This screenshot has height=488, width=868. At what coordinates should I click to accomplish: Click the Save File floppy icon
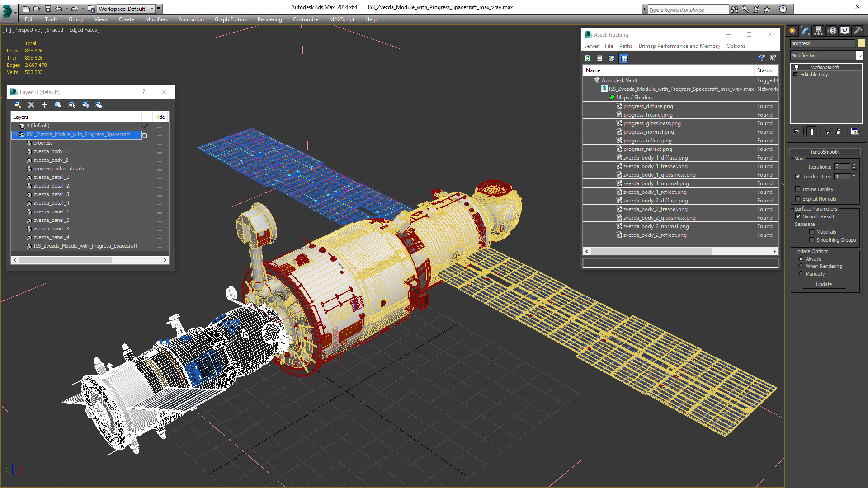pyautogui.click(x=47, y=9)
